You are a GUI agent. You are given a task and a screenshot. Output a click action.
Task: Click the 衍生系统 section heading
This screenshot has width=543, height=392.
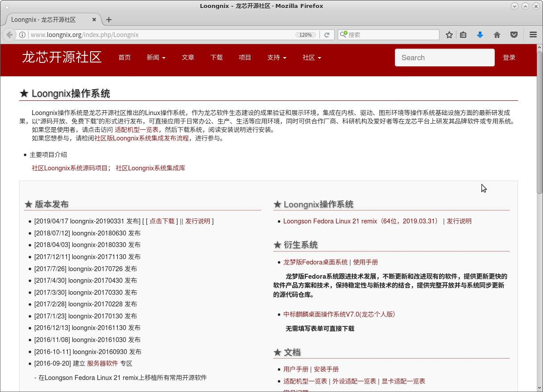(295, 245)
